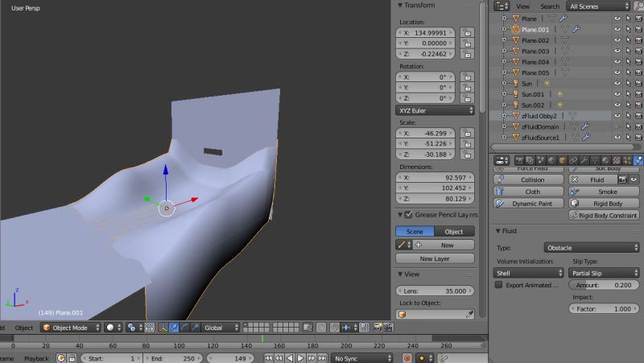Toggle the Location X lock icon
The width and height of the screenshot is (644, 363).
click(x=467, y=32)
